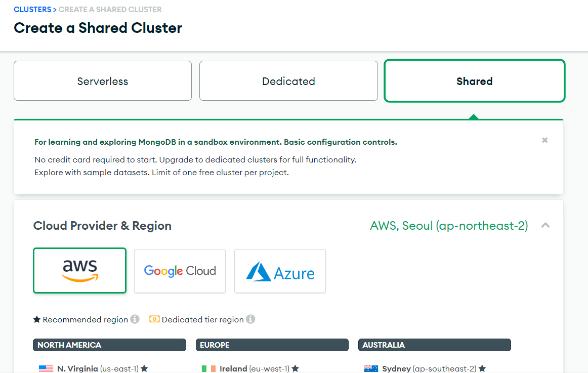
Task: Choose Google Cloud as the provider
Action: 180,271
